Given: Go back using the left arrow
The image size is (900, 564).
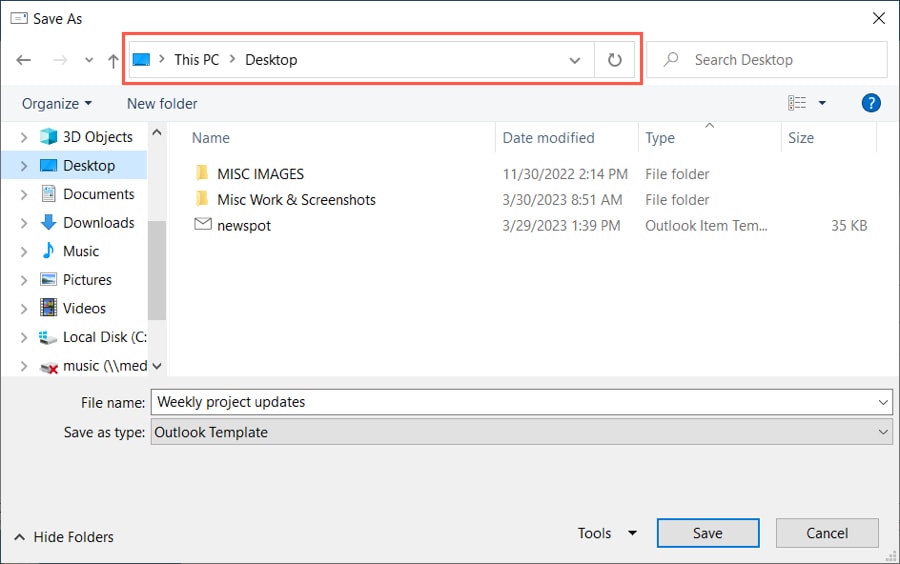Looking at the screenshot, I should tap(24, 60).
